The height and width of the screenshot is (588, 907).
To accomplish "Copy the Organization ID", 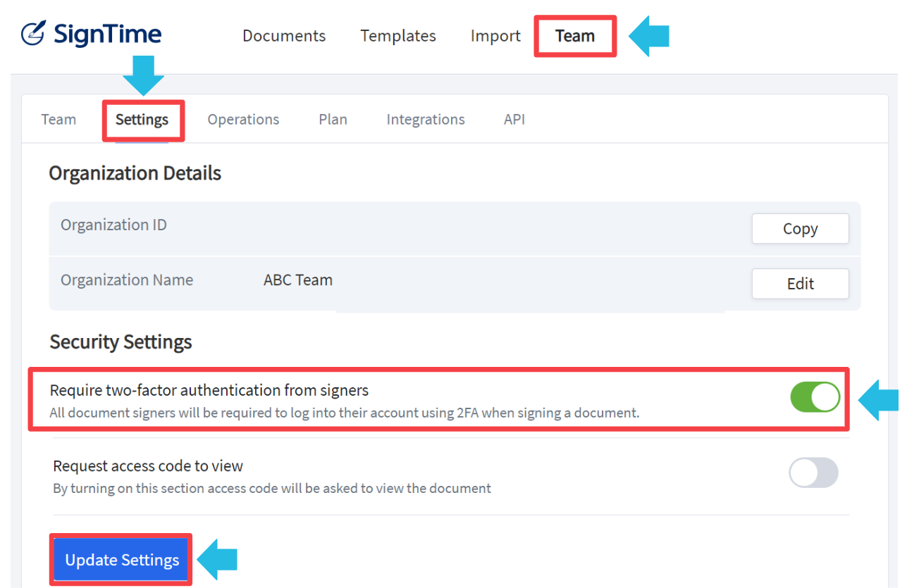I will pyautogui.click(x=800, y=229).
